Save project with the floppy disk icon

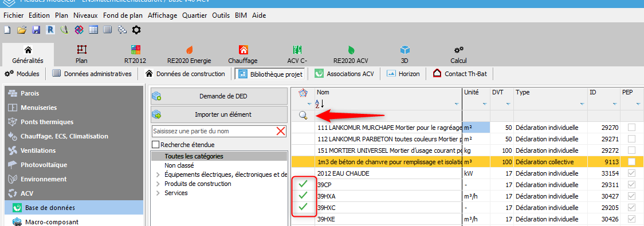(x=36, y=30)
